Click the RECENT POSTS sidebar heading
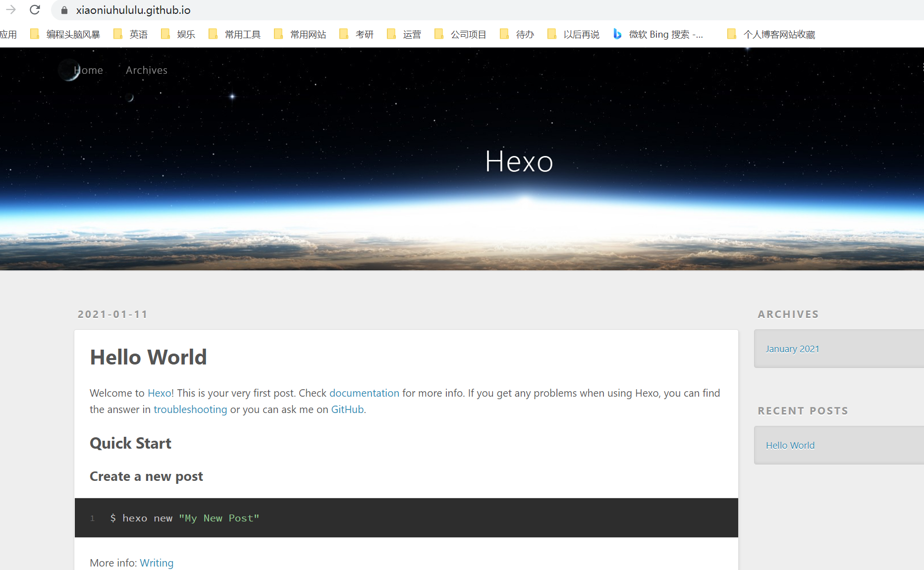The width and height of the screenshot is (924, 570). coord(803,411)
